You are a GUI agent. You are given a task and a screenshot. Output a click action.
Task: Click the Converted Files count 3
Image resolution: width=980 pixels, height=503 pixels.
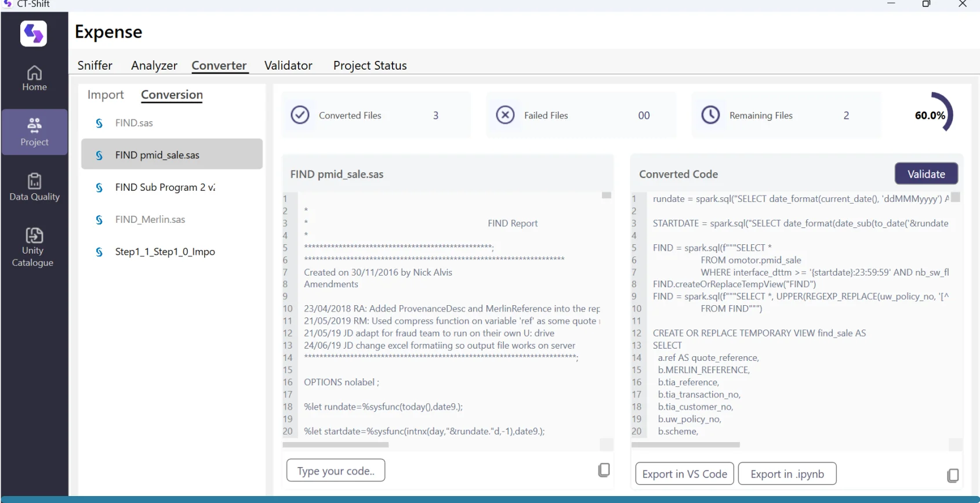[x=435, y=115]
